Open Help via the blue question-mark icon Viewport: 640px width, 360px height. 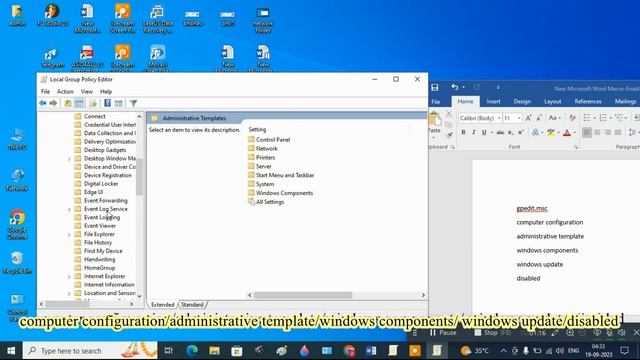107,103
